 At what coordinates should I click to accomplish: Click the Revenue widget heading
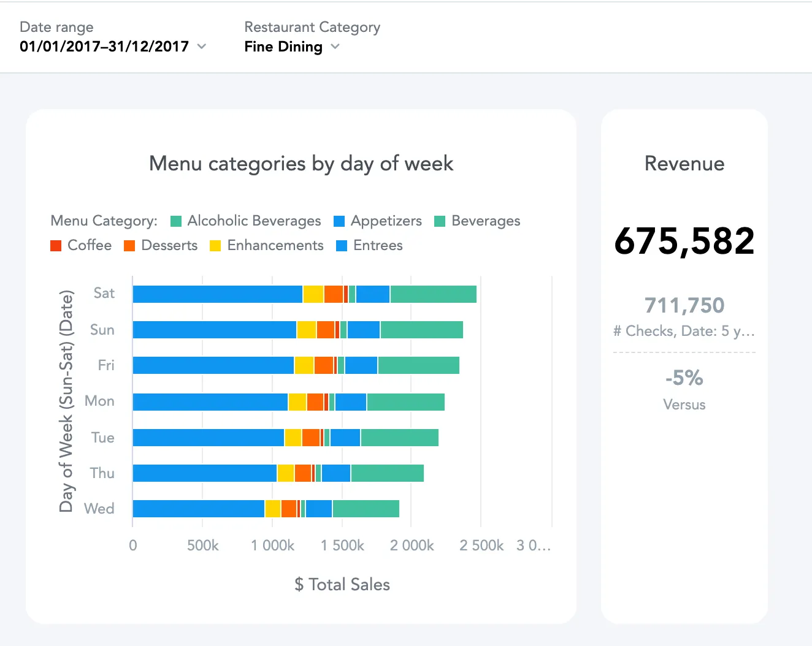tap(684, 164)
